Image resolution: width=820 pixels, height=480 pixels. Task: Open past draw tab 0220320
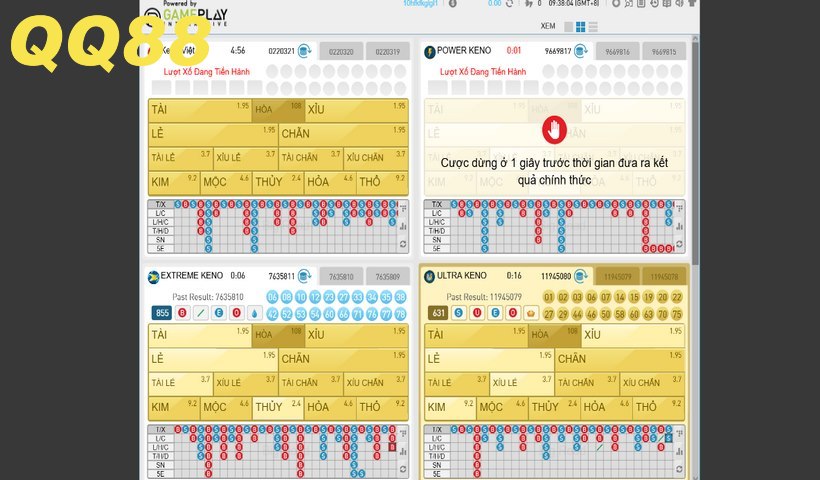[x=341, y=51]
